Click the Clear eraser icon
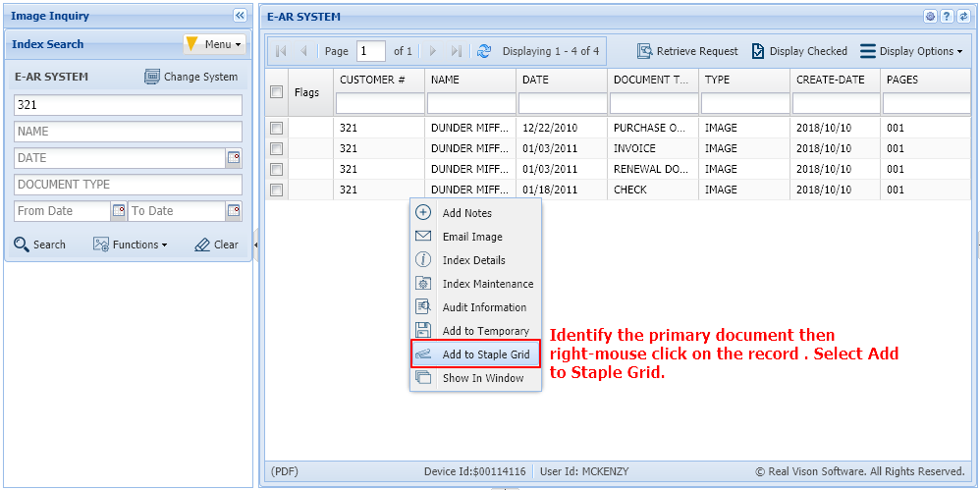This screenshot has width=980, height=490. point(202,245)
